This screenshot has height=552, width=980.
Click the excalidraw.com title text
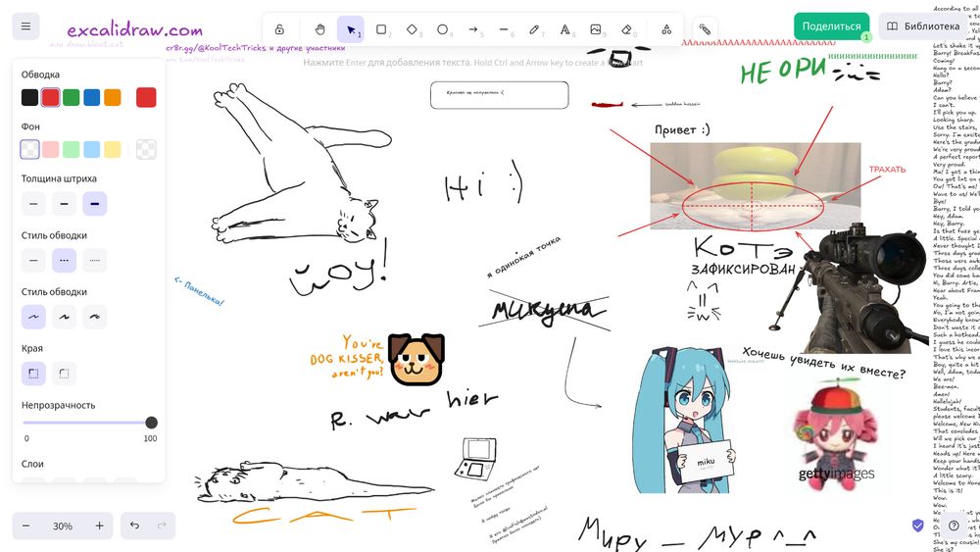click(x=135, y=29)
